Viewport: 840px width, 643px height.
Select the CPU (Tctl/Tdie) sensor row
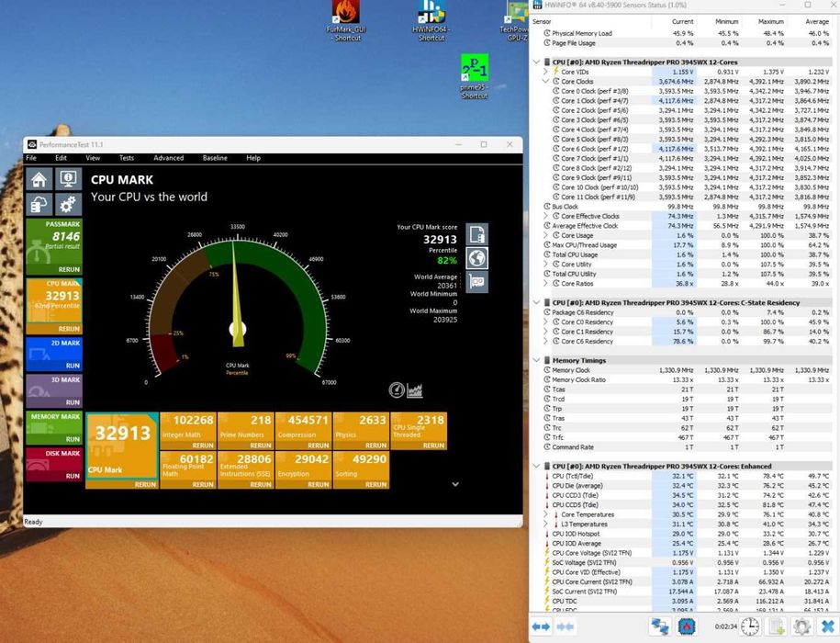tap(688, 476)
